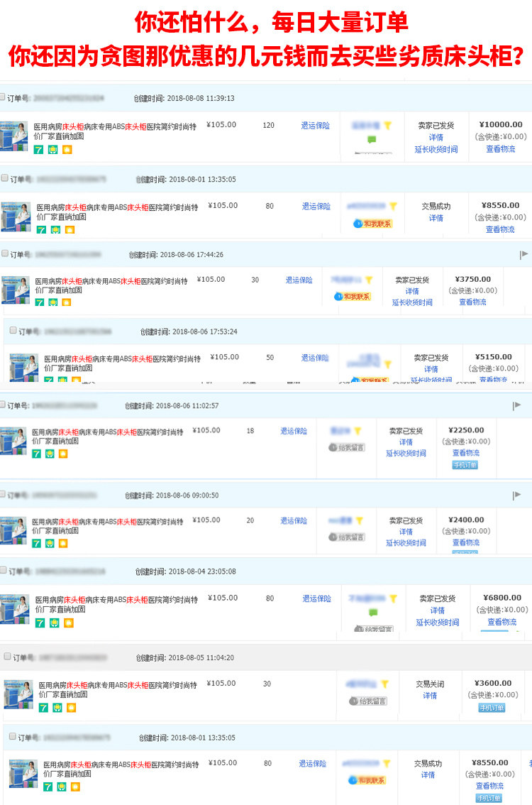Click 延长收货时间 in the ¥6800.00 order
The height and width of the screenshot is (805, 532).
tap(438, 623)
